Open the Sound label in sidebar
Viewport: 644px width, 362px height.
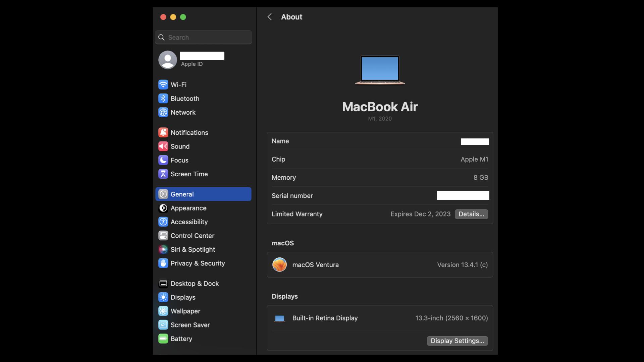[180, 146]
